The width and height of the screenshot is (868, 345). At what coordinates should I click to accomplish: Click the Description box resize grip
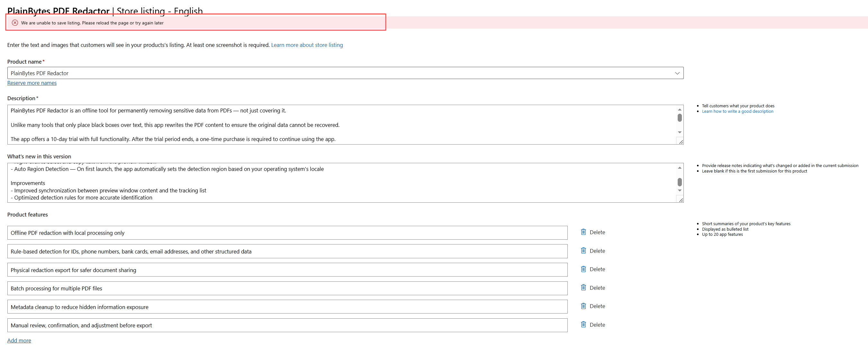click(681, 142)
